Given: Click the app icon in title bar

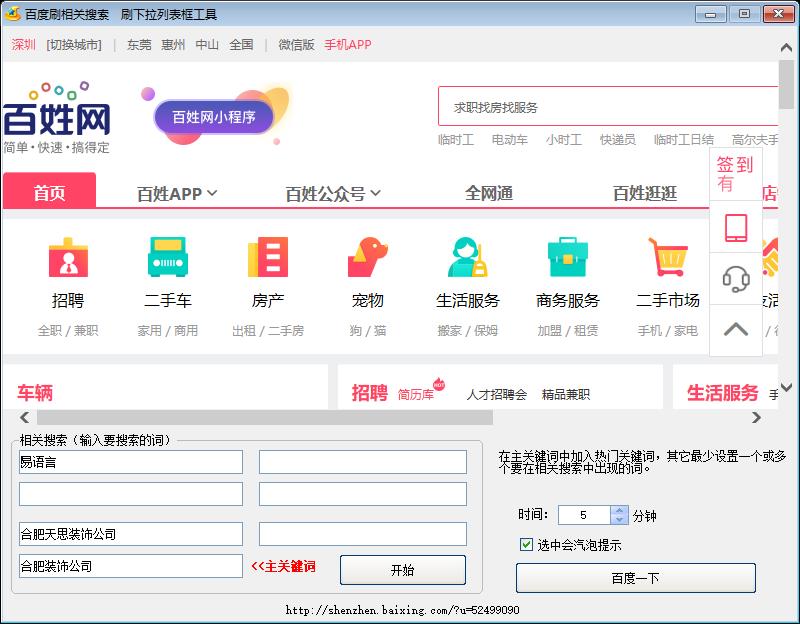Looking at the screenshot, I should point(12,14).
